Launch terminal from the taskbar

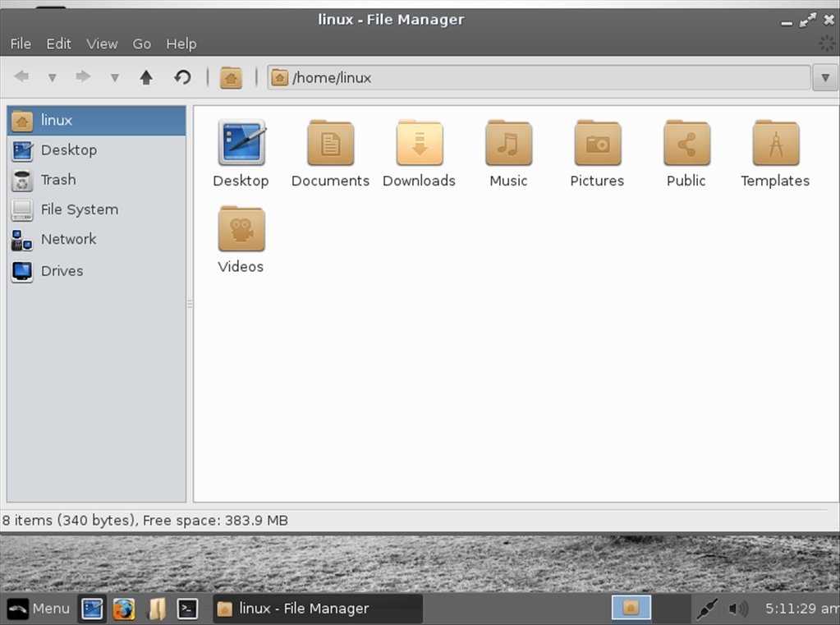(187, 609)
